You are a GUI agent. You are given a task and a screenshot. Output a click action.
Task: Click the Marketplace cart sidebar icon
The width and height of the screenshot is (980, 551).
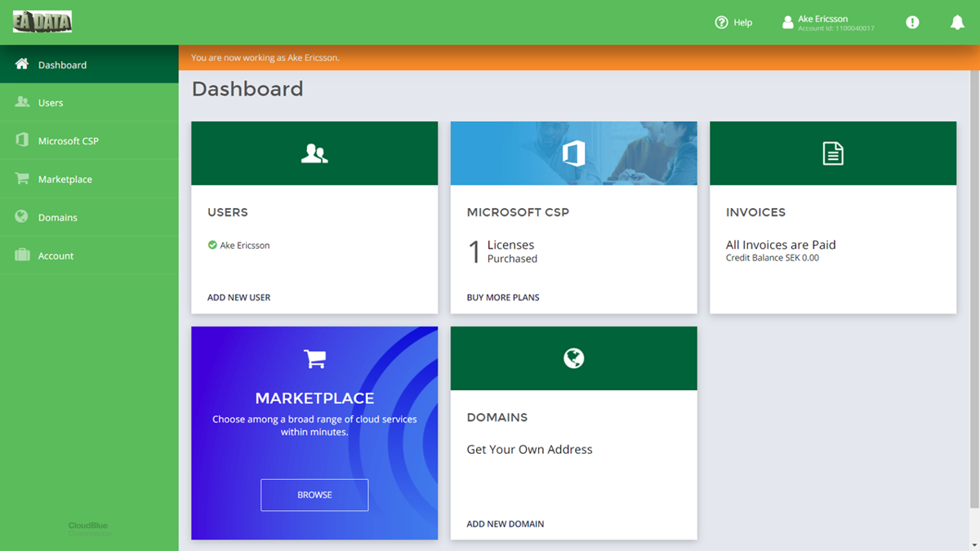click(22, 179)
